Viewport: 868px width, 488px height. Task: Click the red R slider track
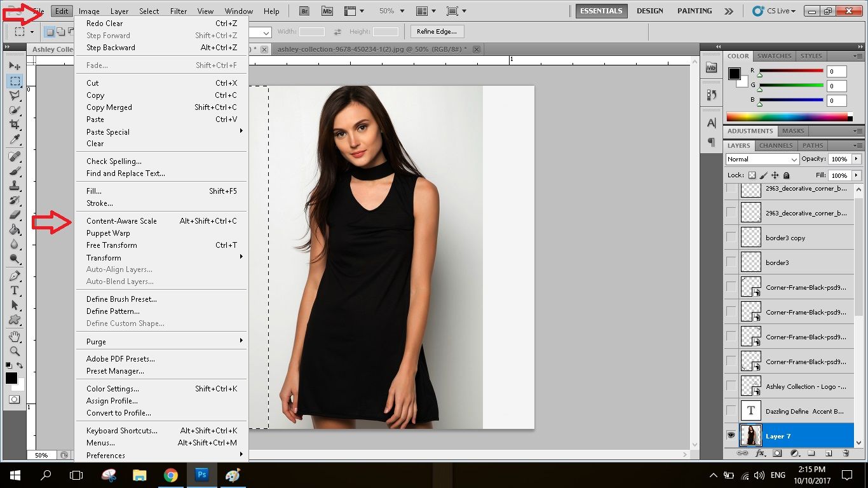click(791, 71)
